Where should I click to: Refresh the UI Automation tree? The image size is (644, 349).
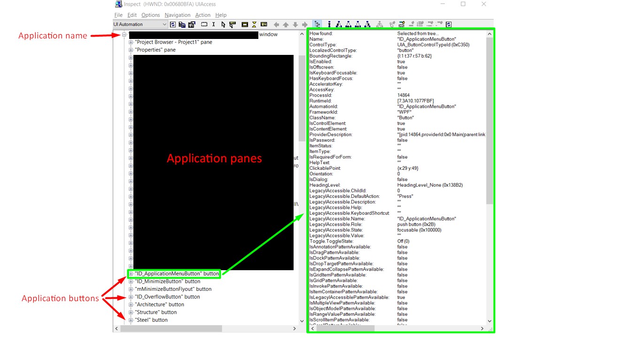tap(173, 24)
